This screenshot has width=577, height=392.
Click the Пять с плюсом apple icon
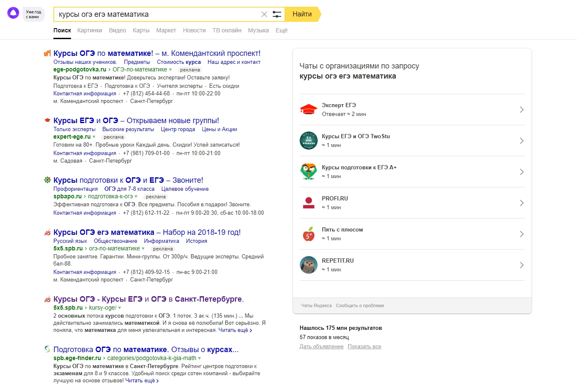[308, 234]
